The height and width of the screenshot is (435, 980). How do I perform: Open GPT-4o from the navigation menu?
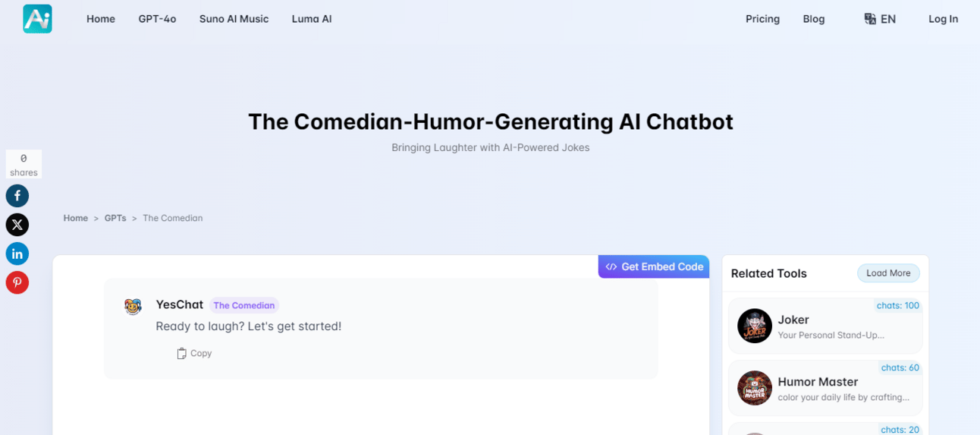click(x=157, y=19)
